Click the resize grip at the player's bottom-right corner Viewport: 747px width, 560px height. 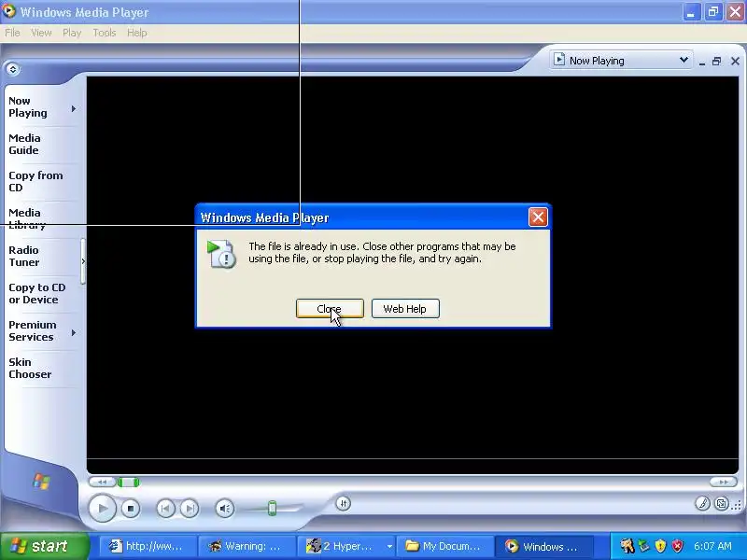click(738, 506)
